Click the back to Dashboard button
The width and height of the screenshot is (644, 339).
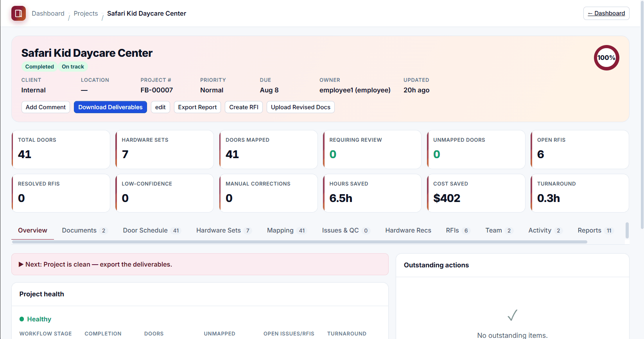606,13
